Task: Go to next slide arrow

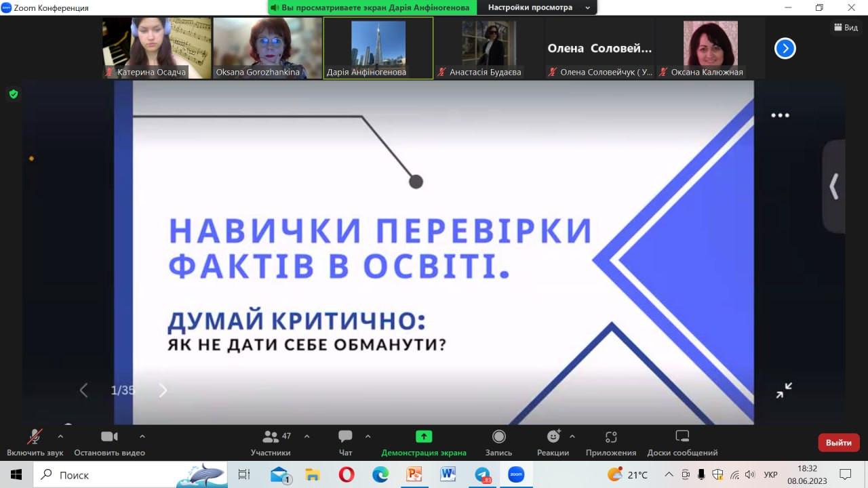Action: click(x=163, y=390)
